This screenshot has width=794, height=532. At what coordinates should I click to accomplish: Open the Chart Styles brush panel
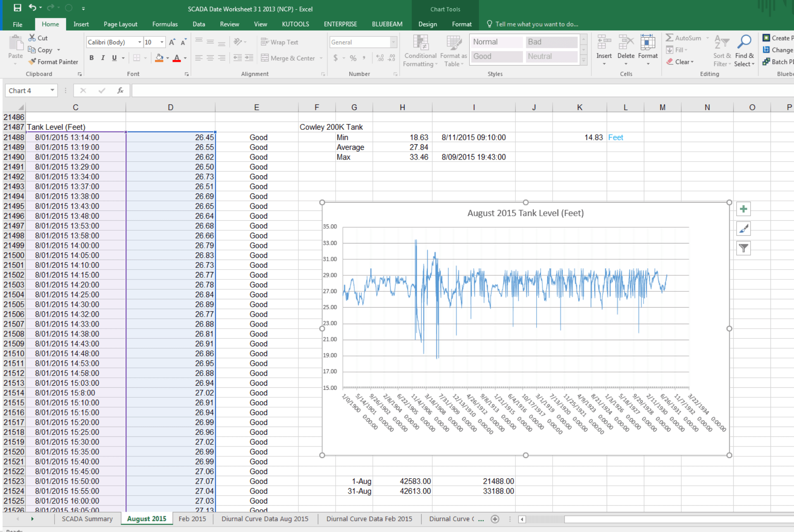pyautogui.click(x=744, y=228)
